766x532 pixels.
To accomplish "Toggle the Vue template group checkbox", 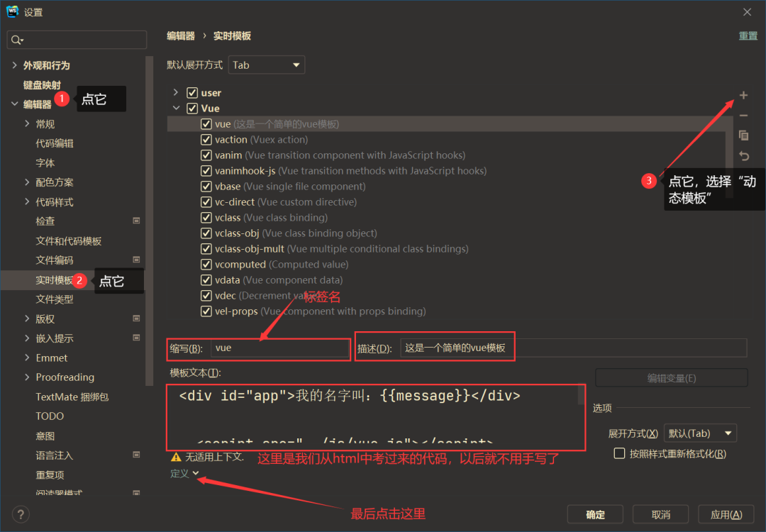I will click(192, 109).
